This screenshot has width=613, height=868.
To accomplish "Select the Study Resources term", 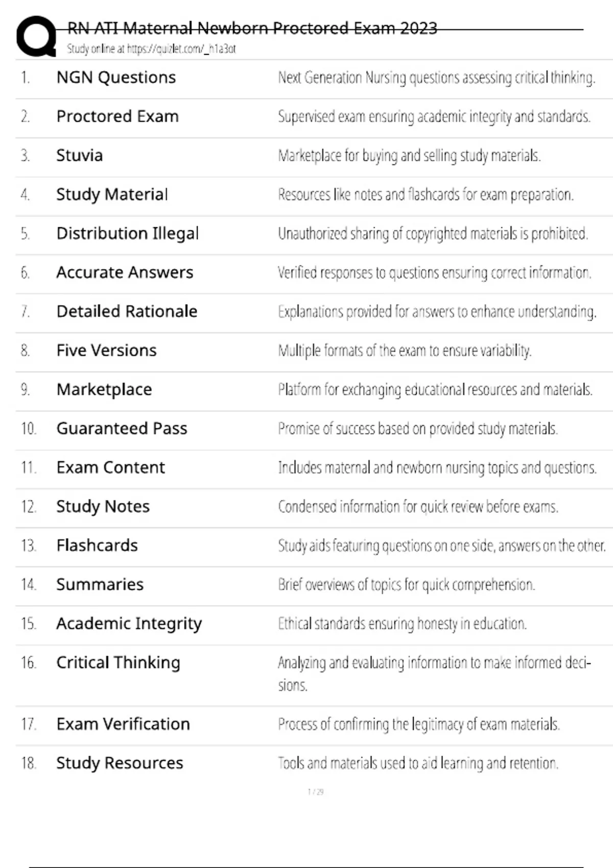I will pos(120,763).
